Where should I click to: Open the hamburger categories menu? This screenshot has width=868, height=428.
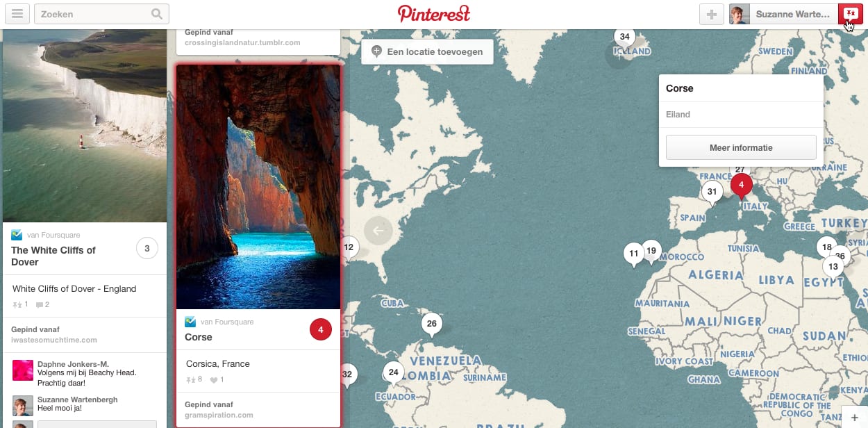[x=17, y=14]
